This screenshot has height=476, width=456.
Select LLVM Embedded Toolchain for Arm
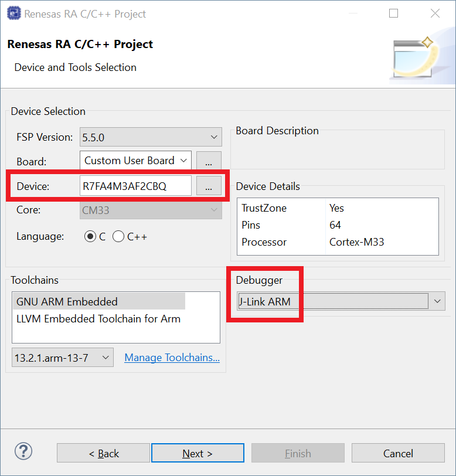[98, 319]
